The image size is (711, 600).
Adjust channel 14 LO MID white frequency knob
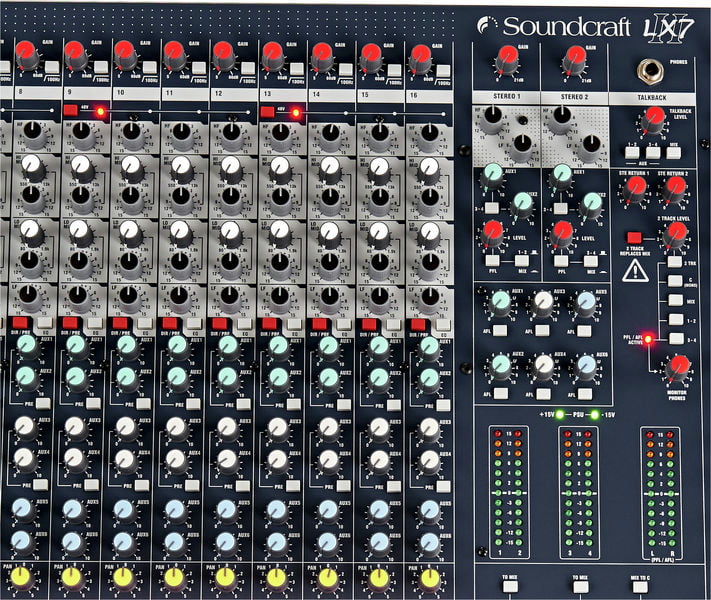click(330, 234)
